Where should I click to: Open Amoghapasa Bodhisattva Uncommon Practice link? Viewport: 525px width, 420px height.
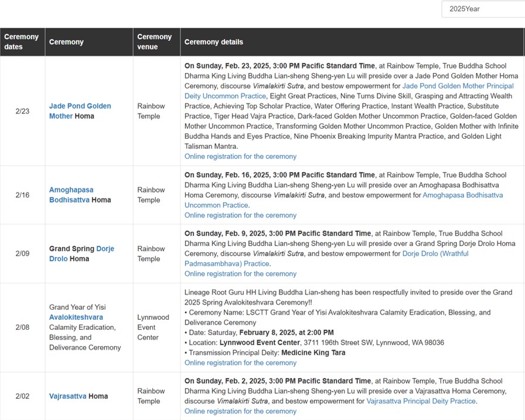point(343,200)
